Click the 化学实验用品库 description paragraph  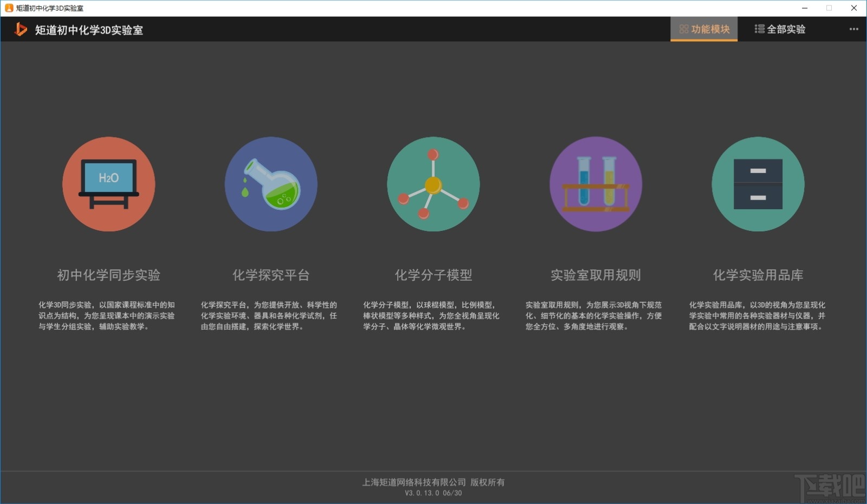pyautogui.click(x=757, y=316)
